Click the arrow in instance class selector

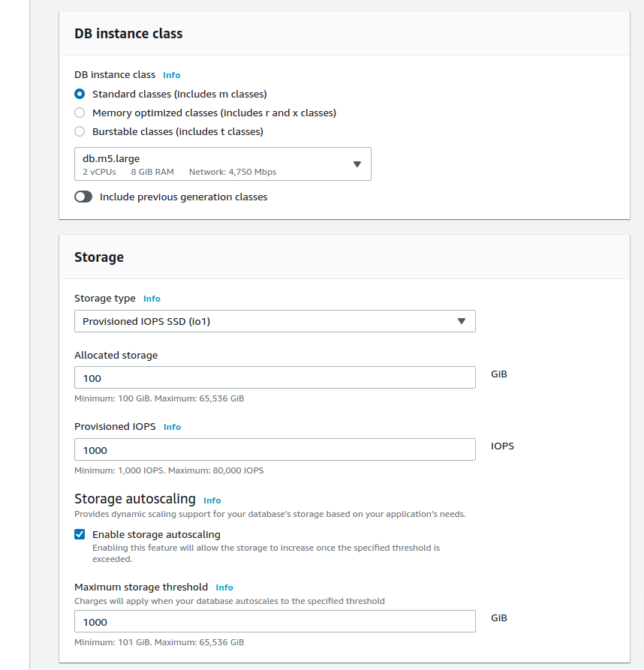[357, 164]
